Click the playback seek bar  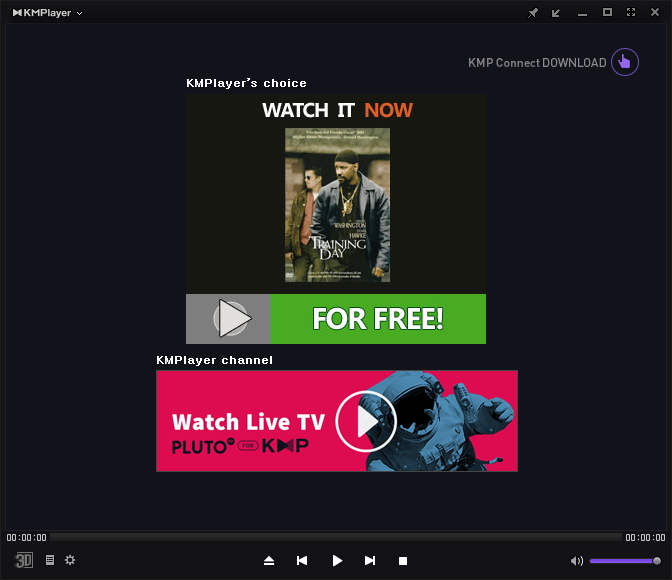336,537
